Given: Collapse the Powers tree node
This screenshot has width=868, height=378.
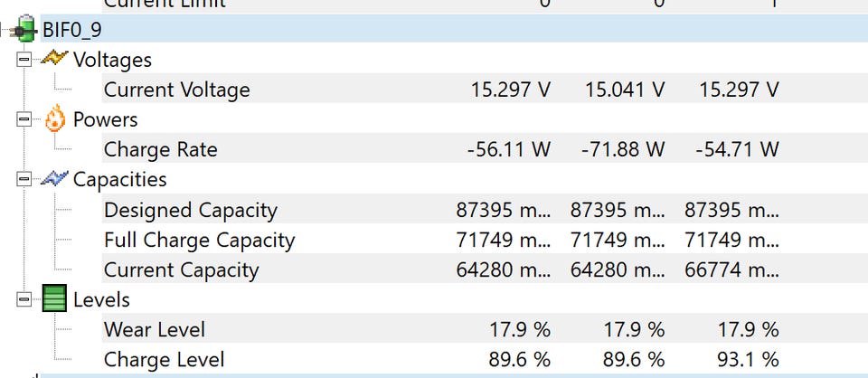Looking at the screenshot, I should 23,119.
